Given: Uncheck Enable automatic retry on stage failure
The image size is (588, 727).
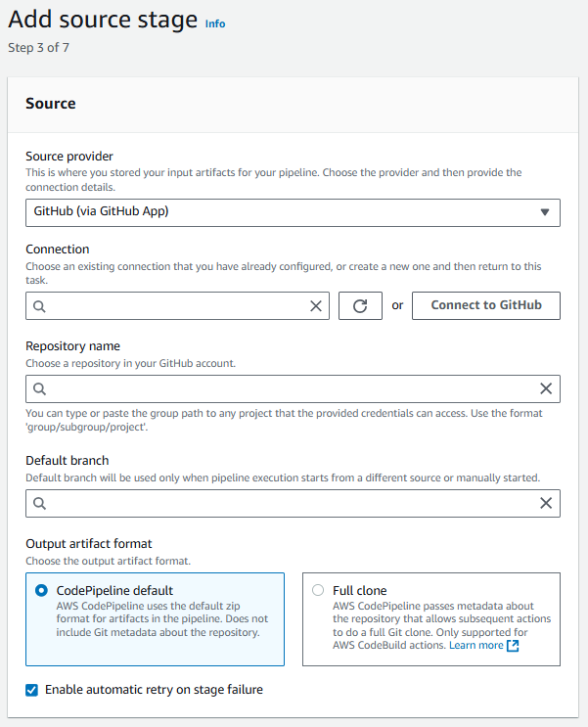Looking at the screenshot, I should coord(31,690).
